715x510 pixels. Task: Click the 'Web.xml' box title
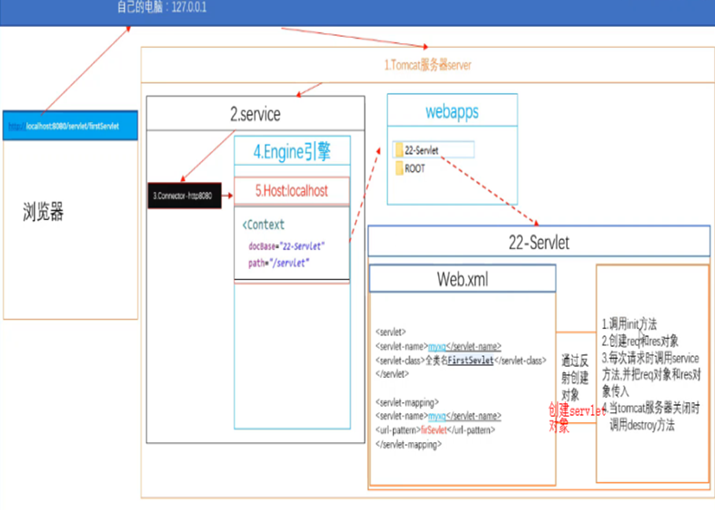[x=462, y=279]
